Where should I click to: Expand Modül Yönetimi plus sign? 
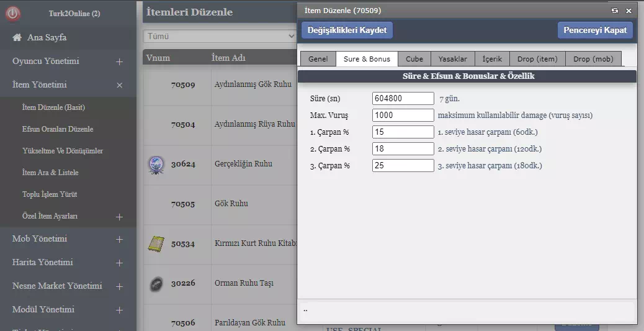tap(119, 310)
